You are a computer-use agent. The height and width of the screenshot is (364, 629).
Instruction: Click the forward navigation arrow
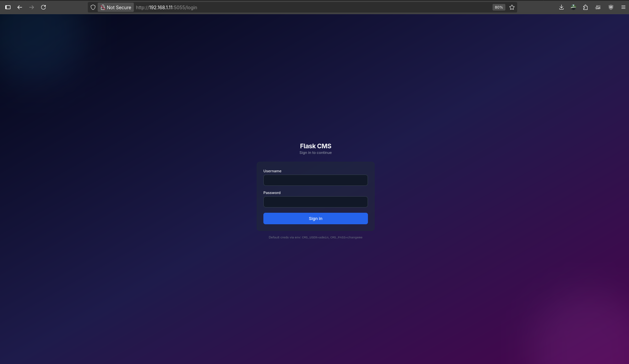coord(32,7)
